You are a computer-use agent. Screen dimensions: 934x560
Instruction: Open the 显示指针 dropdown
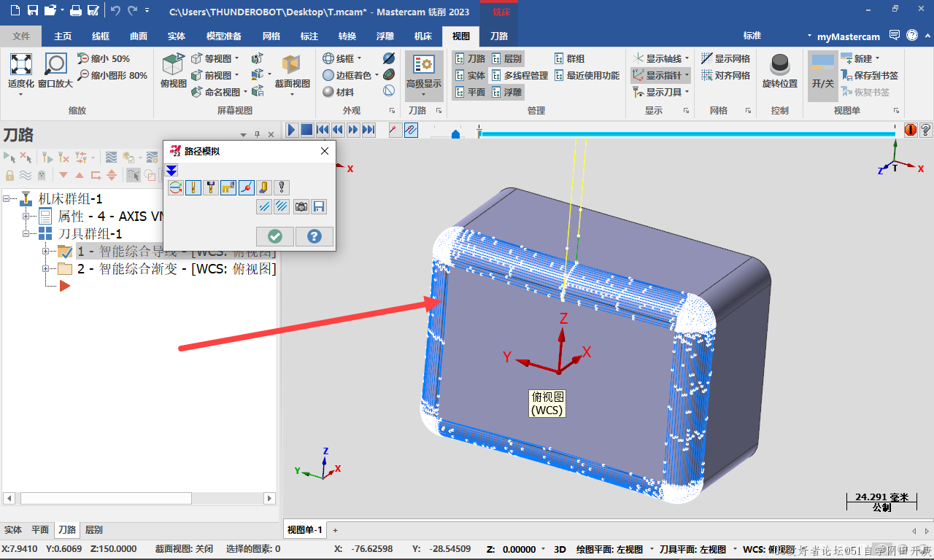click(x=687, y=75)
